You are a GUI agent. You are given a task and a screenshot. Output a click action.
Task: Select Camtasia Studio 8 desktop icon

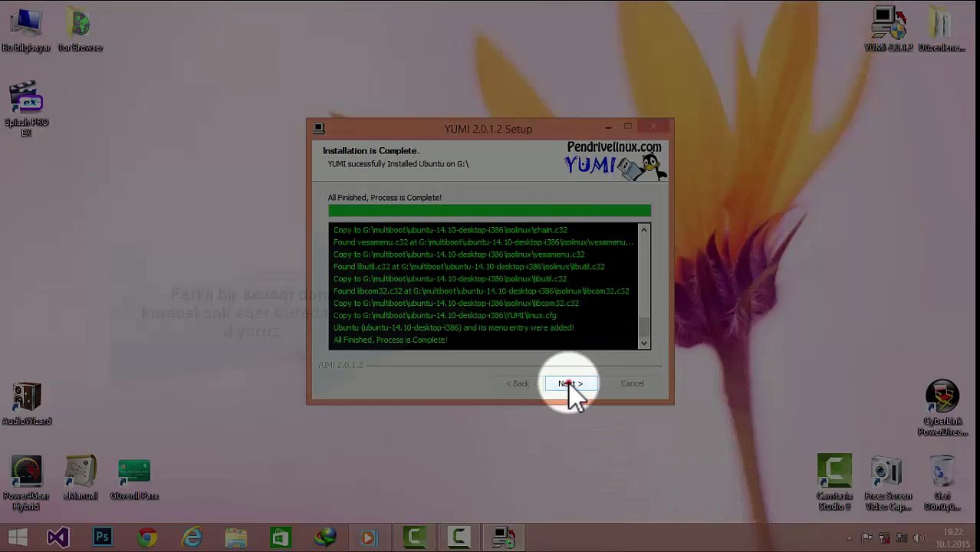pyautogui.click(x=834, y=483)
